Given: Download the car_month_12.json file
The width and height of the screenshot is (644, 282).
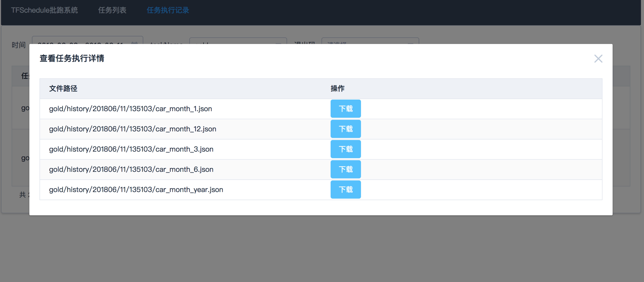Looking at the screenshot, I should (x=346, y=129).
